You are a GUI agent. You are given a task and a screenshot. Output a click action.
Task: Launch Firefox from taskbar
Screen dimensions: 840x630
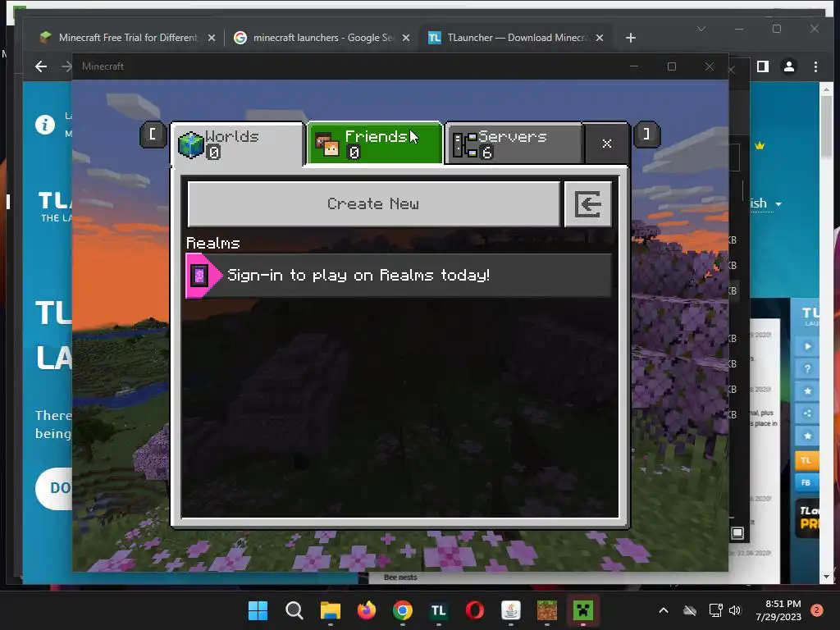click(x=367, y=610)
